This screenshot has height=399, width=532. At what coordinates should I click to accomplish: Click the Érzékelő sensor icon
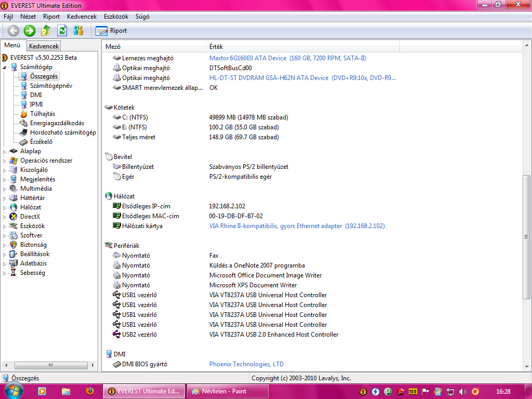(x=24, y=142)
